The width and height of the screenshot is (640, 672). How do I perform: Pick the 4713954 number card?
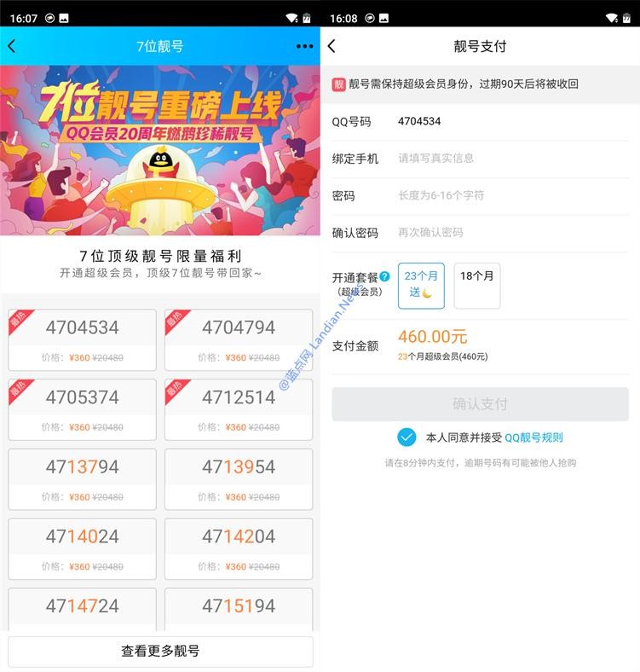click(239, 479)
